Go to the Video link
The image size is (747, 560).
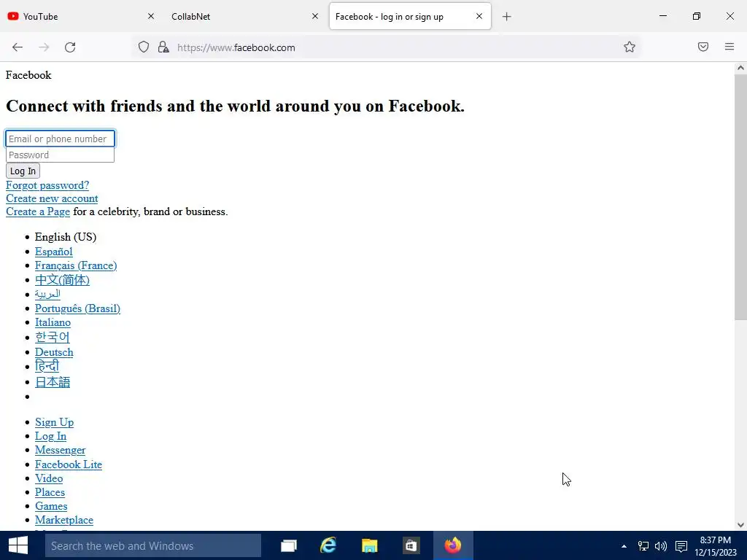tap(49, 478)
